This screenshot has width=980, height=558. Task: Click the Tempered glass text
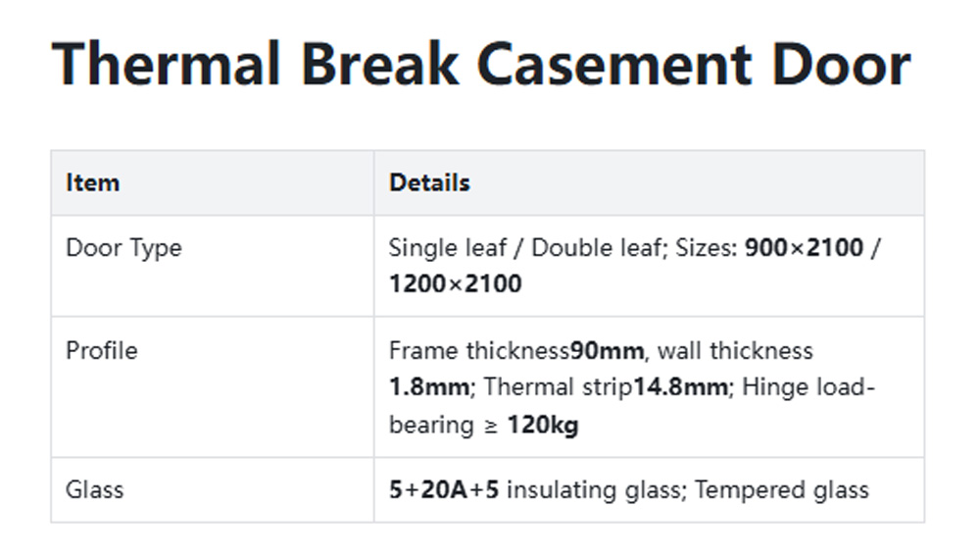(x=782, y=489)
